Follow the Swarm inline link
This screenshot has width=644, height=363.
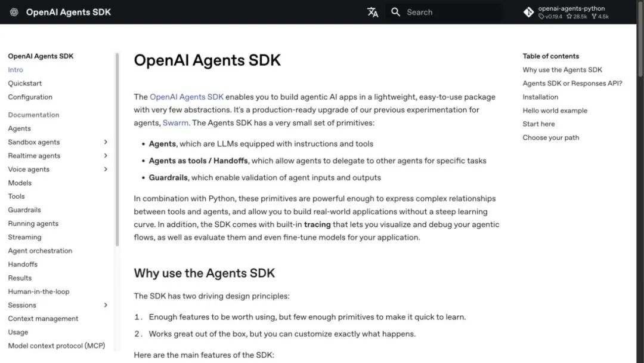pos(175,123)
